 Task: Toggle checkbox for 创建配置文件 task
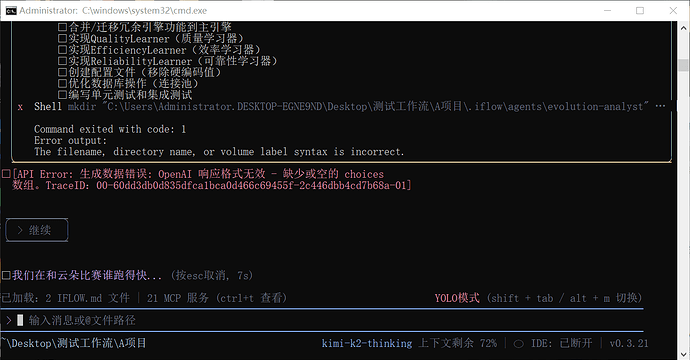coord(62,72)
